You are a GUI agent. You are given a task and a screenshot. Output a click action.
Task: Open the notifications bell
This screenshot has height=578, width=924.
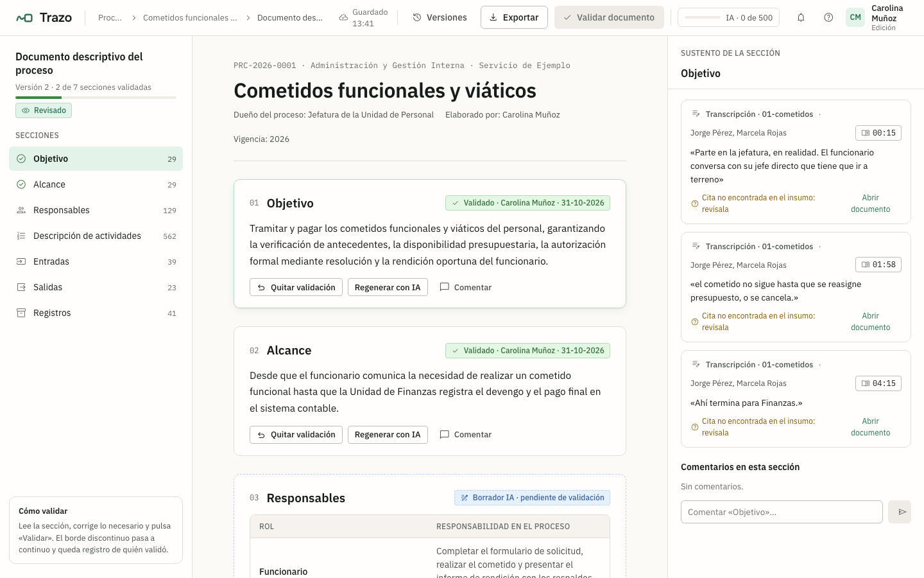pos(801,17)
